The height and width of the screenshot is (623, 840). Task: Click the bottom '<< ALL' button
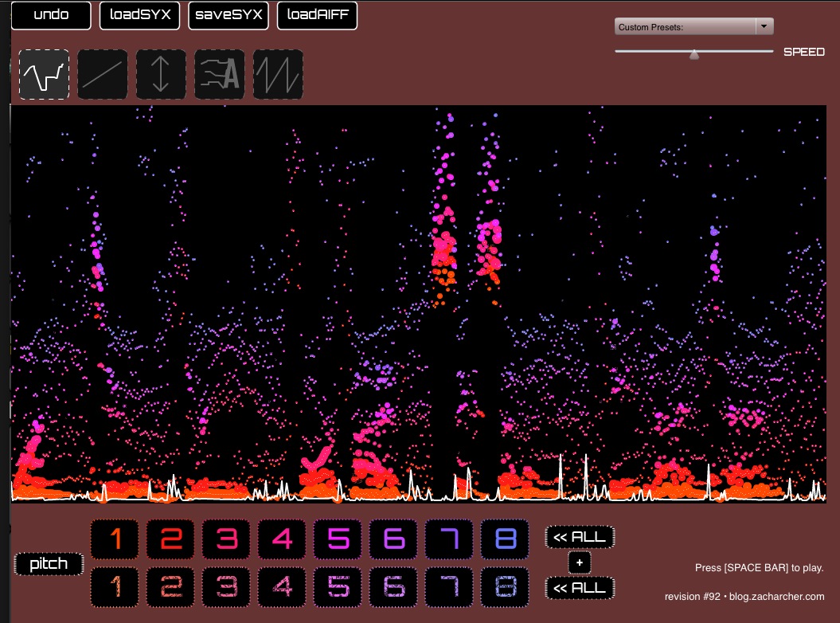point(580,588)
